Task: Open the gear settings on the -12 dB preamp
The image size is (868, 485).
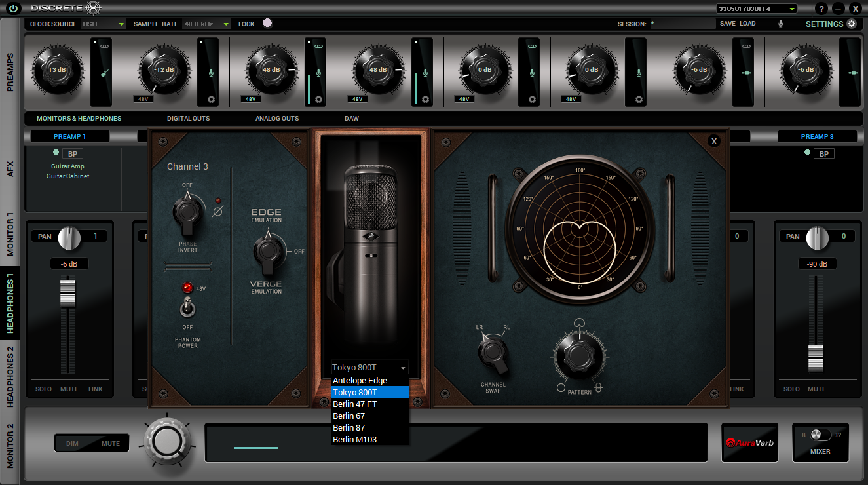Action: (211, 100)
